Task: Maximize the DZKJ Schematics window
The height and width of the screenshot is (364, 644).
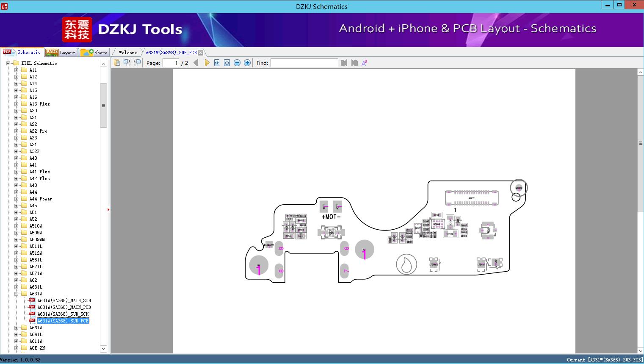Action: [619, 5]
